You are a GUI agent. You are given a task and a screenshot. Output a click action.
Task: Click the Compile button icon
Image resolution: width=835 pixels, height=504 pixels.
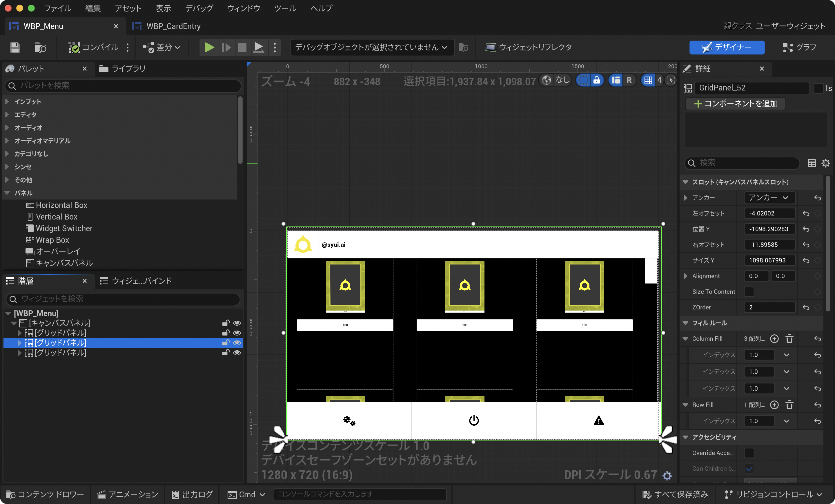74,48
